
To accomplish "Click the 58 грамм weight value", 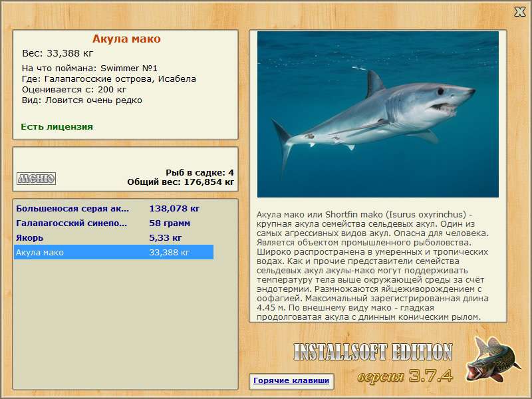I will tap(170, 223).
